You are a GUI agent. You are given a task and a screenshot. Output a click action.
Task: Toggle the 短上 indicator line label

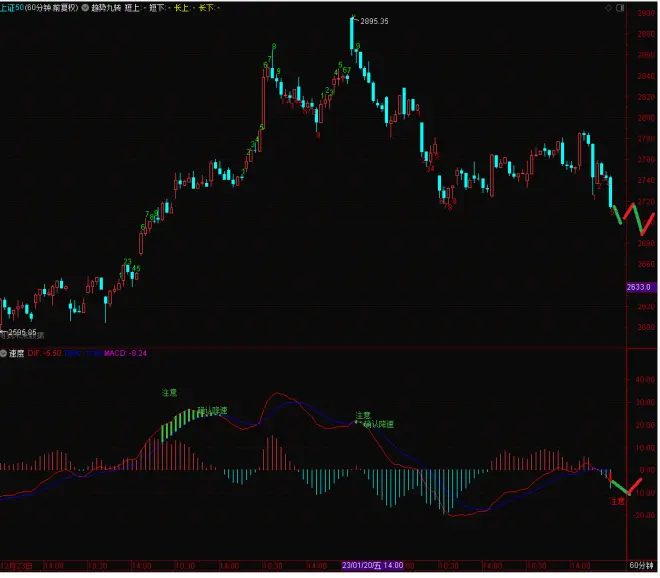131,7
